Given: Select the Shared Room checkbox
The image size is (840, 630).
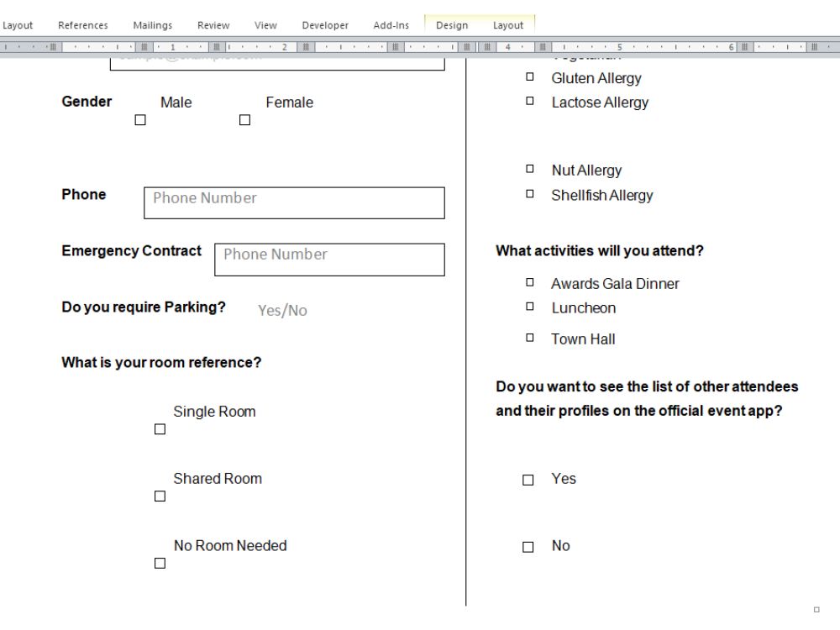Looking at the screenshot, I should click(160, 496).
